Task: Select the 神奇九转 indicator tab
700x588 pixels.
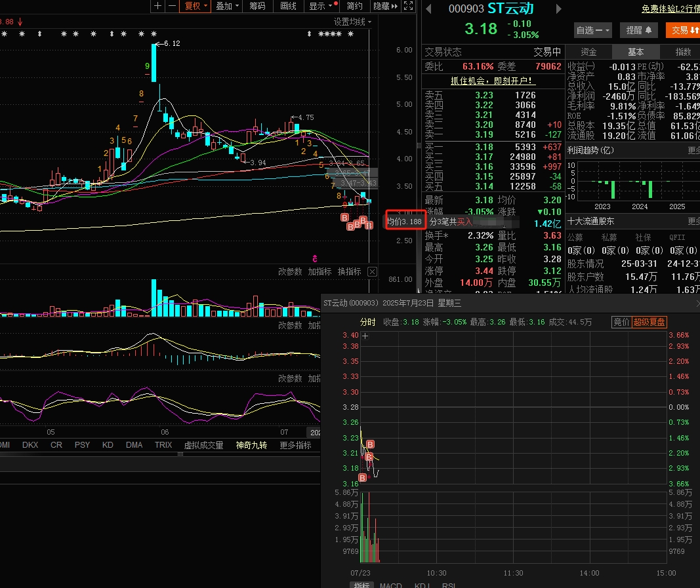Action: click(251, 445)
